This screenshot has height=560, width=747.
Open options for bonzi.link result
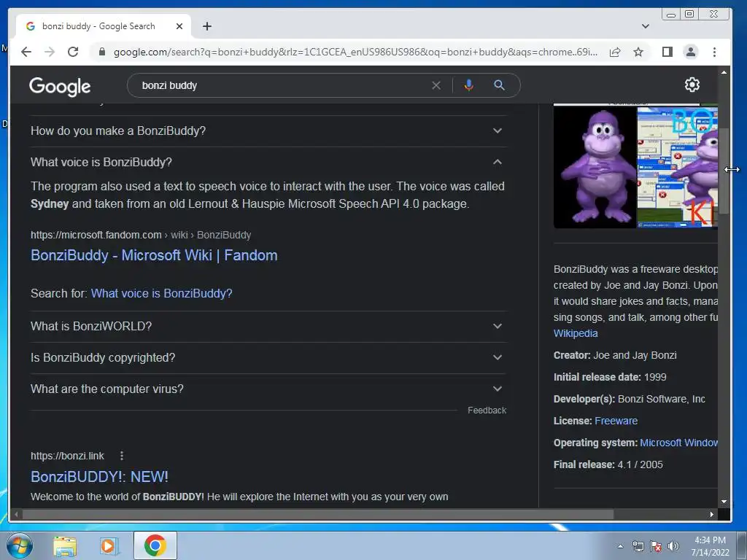122,456
